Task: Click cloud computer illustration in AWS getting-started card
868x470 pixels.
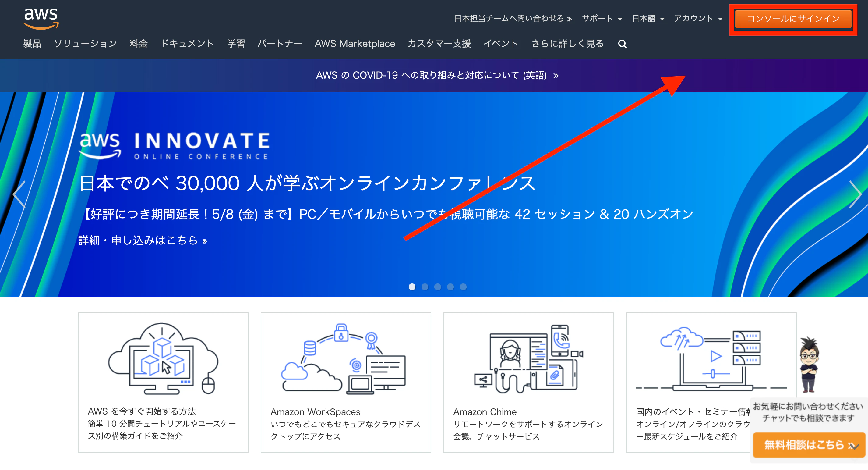Action: (163, 358)
